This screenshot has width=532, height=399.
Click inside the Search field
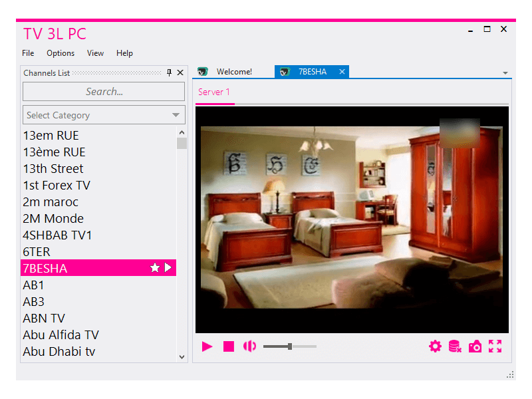[x=104, y=91]
